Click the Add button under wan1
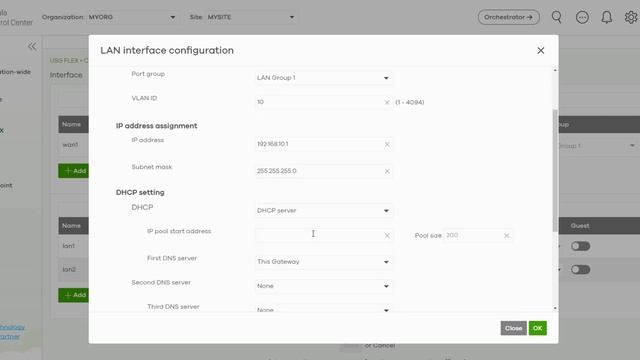 74,171
